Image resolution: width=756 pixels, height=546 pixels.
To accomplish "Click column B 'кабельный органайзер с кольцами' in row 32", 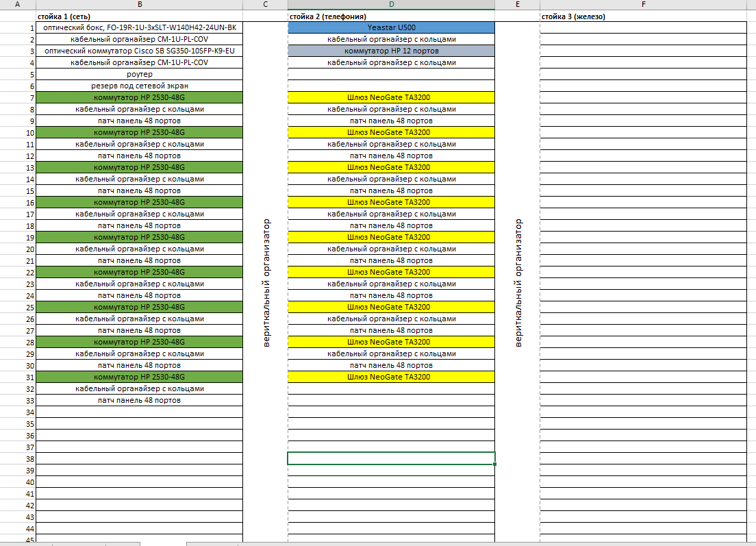I will point(139,388).
